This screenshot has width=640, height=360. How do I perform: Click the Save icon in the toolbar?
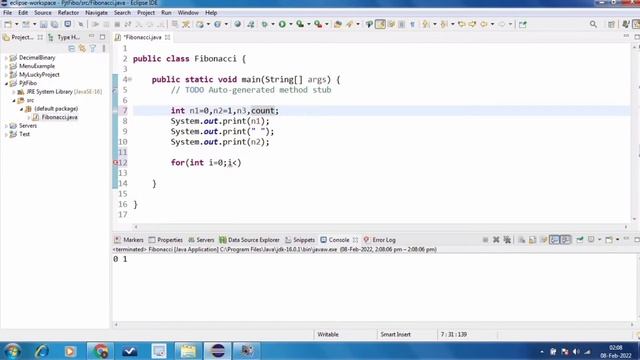click(44, 24)
